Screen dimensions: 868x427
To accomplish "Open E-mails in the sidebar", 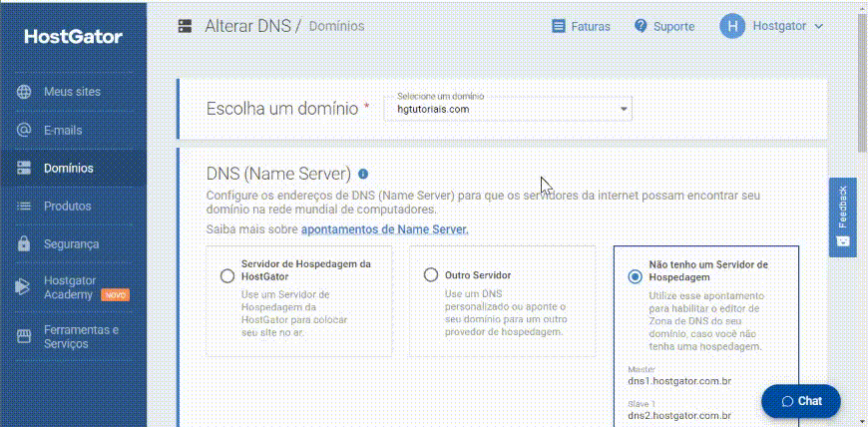I will [x=74, y=130].
